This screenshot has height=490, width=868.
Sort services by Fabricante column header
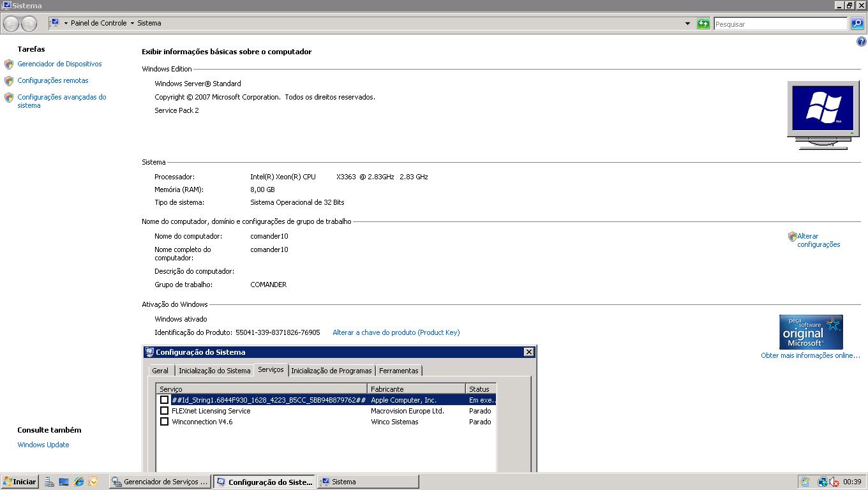[x=416, y=389]
